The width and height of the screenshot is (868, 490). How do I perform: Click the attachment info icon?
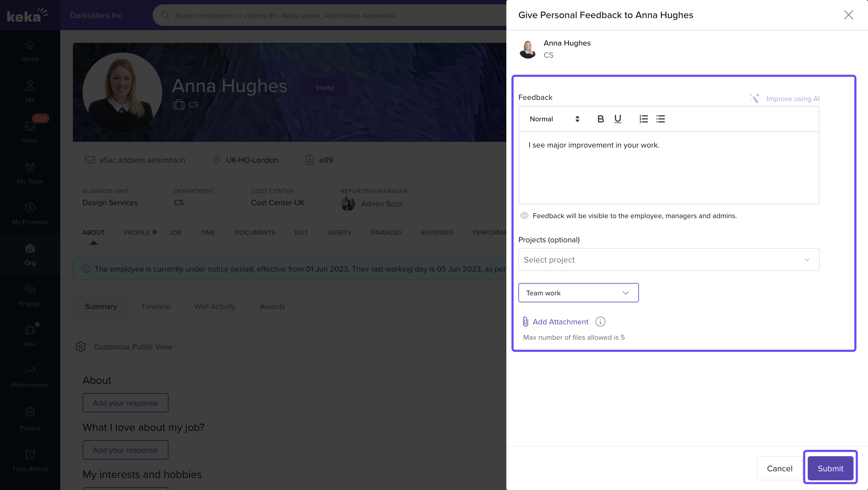[600, 322]
